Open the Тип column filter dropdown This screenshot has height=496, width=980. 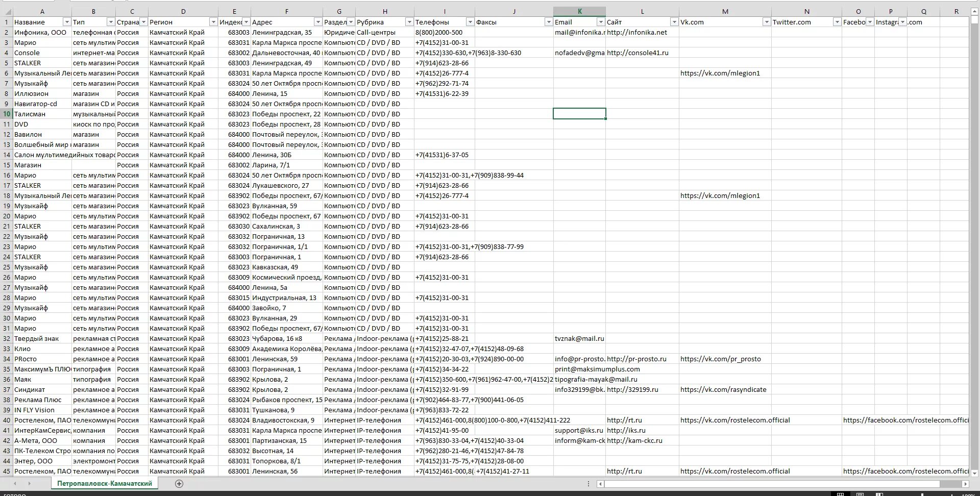[x=110, y=22]
